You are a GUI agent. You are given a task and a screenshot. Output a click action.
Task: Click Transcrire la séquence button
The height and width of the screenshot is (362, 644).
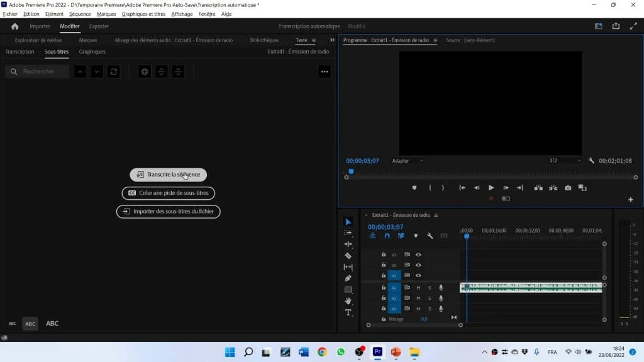tap(169, 175)
